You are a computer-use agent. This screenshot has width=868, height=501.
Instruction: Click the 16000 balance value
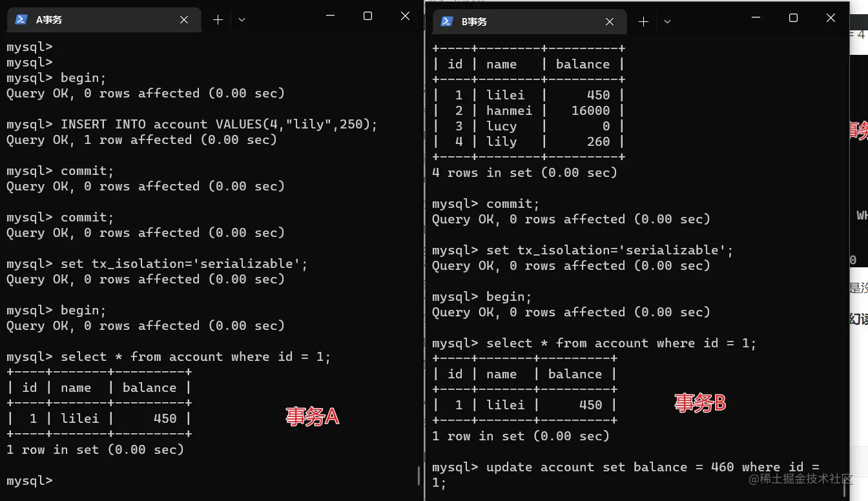(590, 110)
